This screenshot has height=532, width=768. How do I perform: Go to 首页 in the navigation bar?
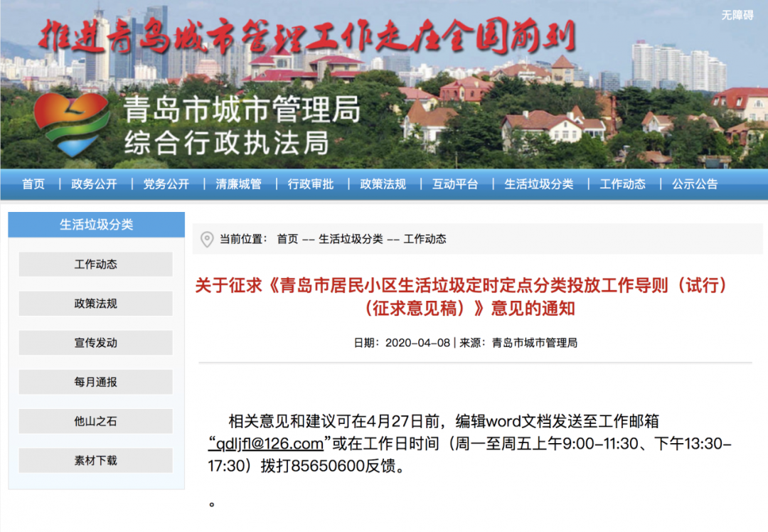[33, 184]
